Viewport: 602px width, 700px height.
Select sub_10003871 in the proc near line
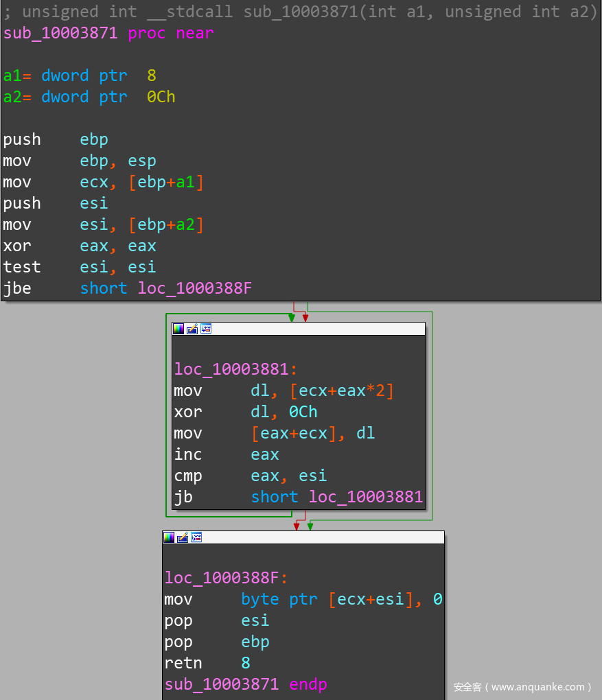coord(60,33)
